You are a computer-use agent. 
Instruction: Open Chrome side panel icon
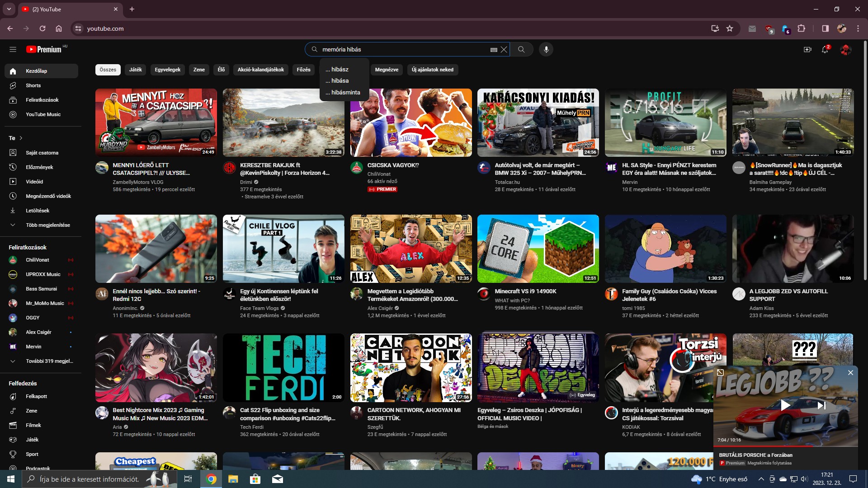(825, 28)
